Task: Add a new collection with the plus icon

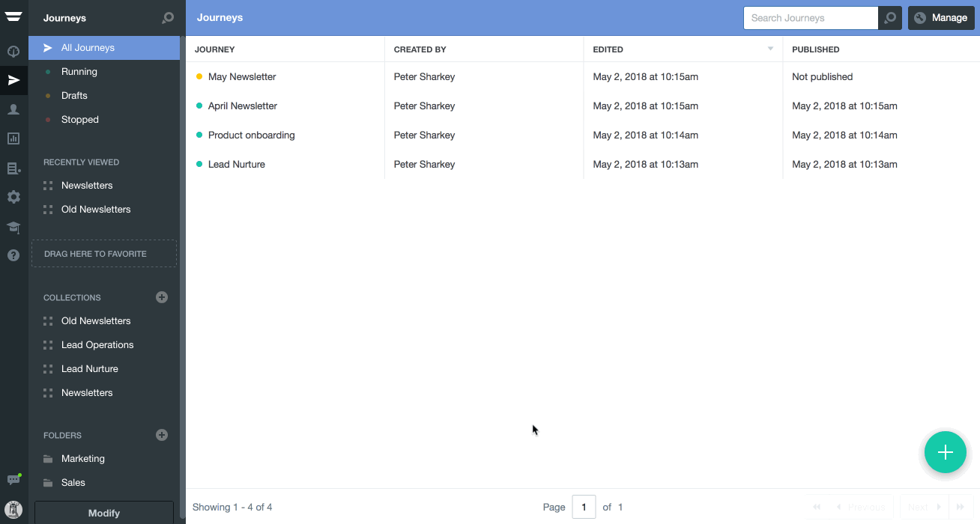Action: 161,297
